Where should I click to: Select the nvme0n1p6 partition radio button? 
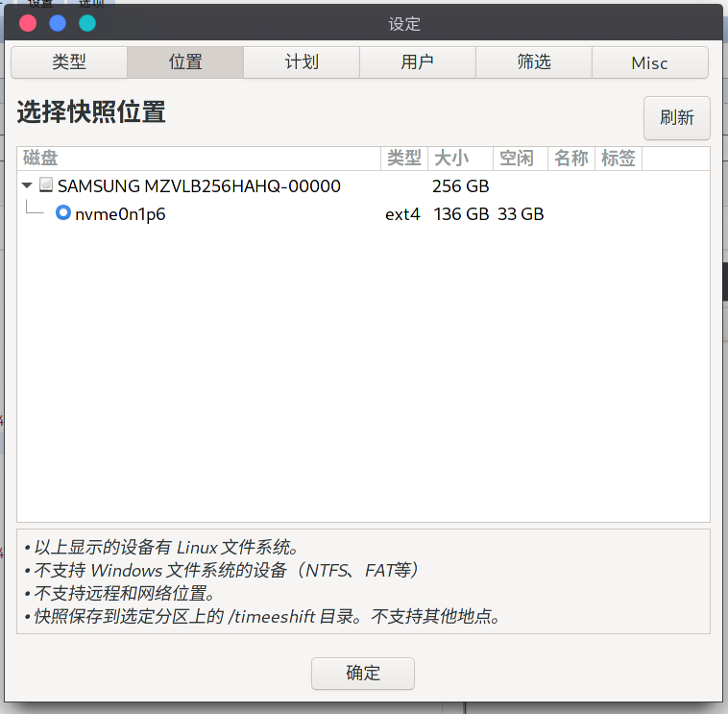(63, 213)
